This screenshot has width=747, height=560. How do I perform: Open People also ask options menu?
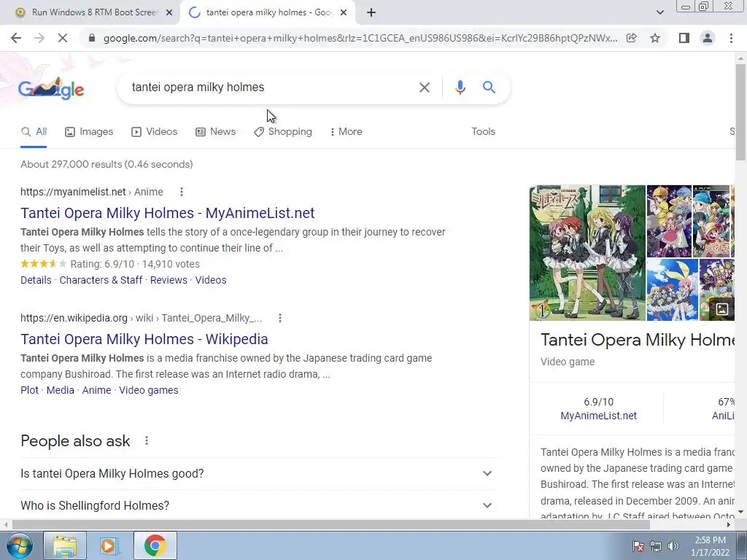147,441
